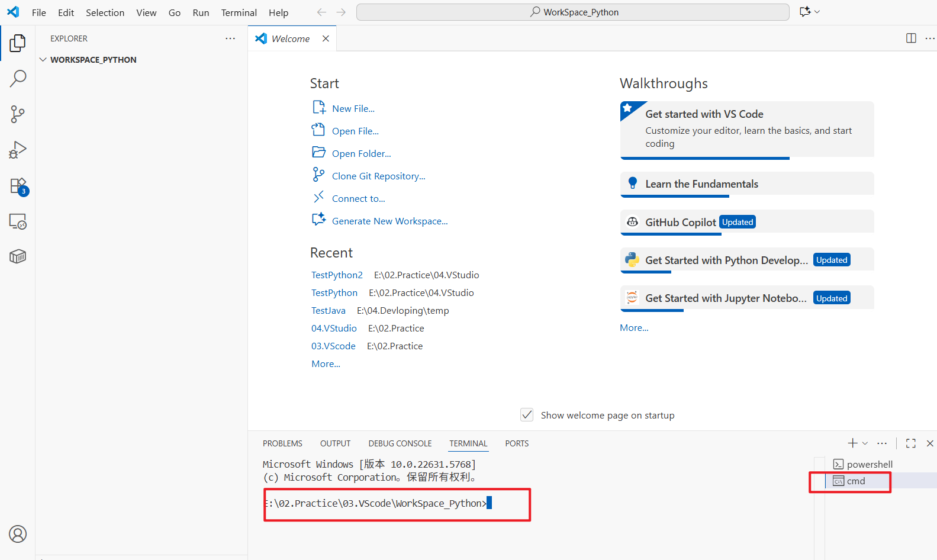
Task: Open the Explorer view in activity bar
Action: coord(18,43)
